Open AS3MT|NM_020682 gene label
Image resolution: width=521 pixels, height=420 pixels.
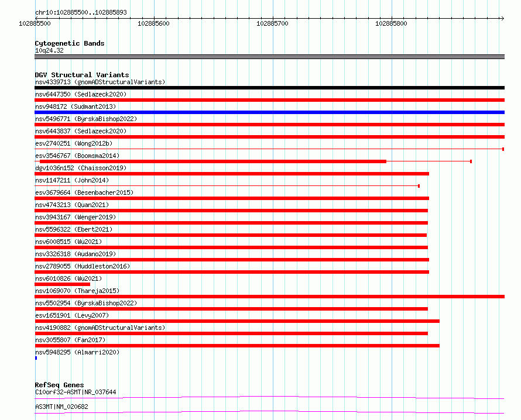pyautogui.click(x=61, y=407)
